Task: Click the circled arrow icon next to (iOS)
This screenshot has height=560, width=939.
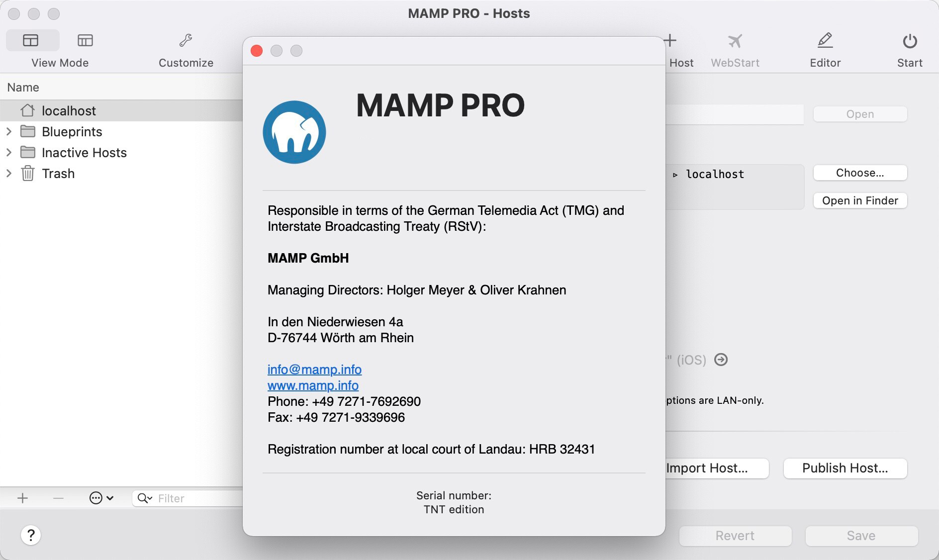Action: coord(721,360)
